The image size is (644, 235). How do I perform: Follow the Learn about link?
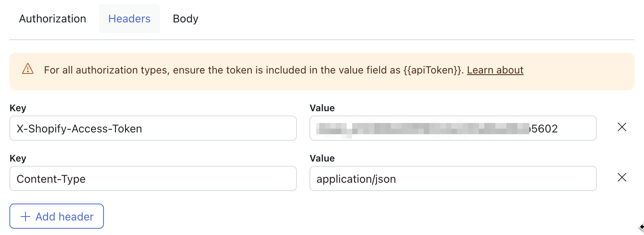pos(495,70)
